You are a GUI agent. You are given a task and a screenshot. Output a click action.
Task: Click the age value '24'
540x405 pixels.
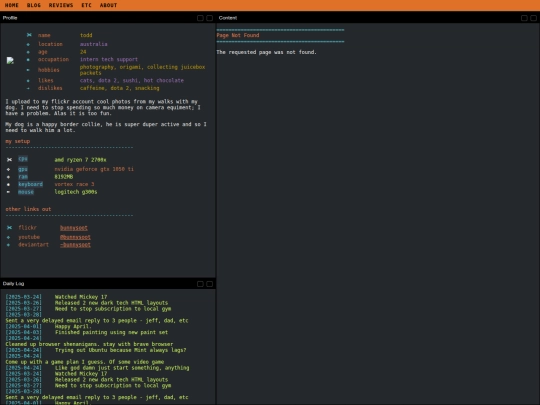[83, 52]
